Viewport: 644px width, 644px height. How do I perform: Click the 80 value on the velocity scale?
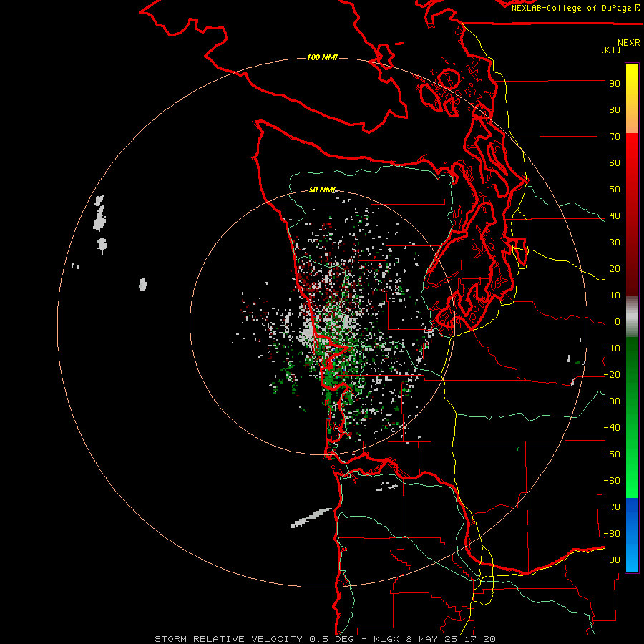615,110
